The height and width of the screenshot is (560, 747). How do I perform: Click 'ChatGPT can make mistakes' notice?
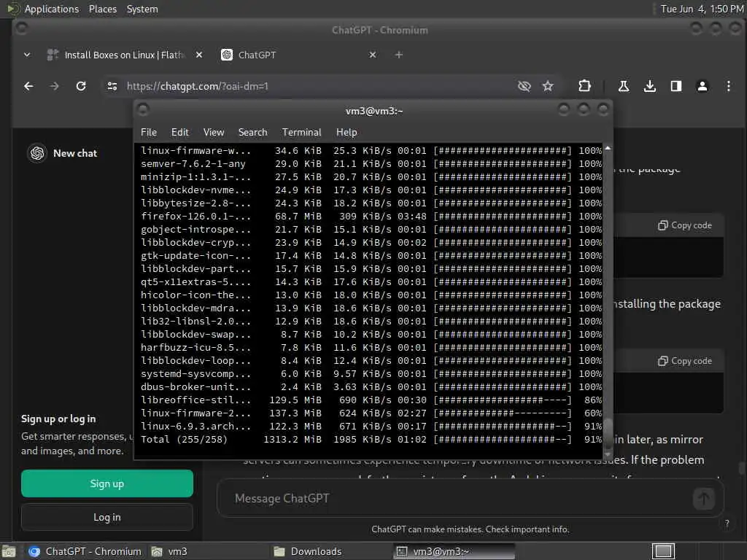tap(471, 529)
